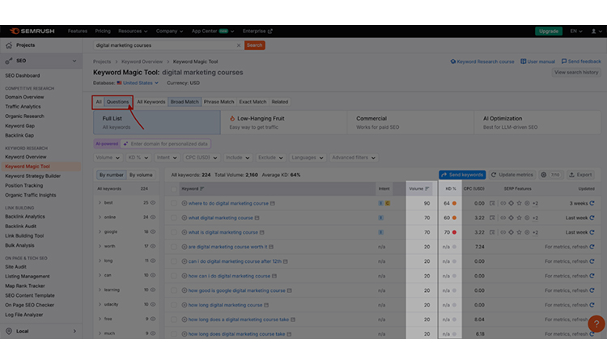Click the SERP snapshot icon in the 'Last week' 60 KD row

492,218
